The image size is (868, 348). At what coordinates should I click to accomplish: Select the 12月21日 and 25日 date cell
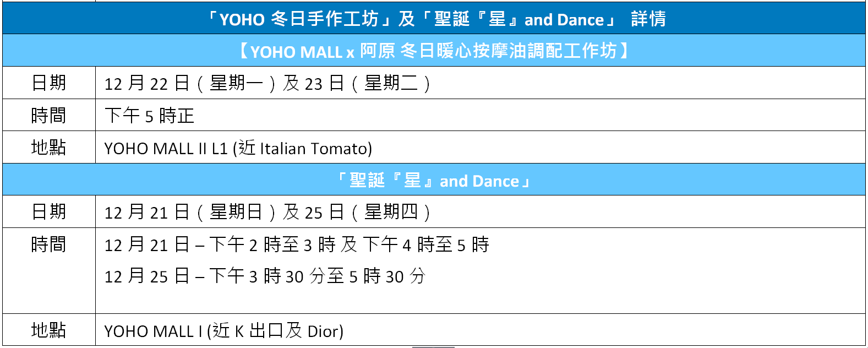point(267,212)
